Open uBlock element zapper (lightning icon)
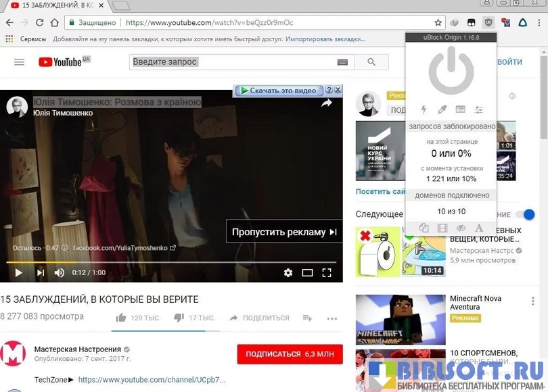548x392 pixels. point(424,109)
